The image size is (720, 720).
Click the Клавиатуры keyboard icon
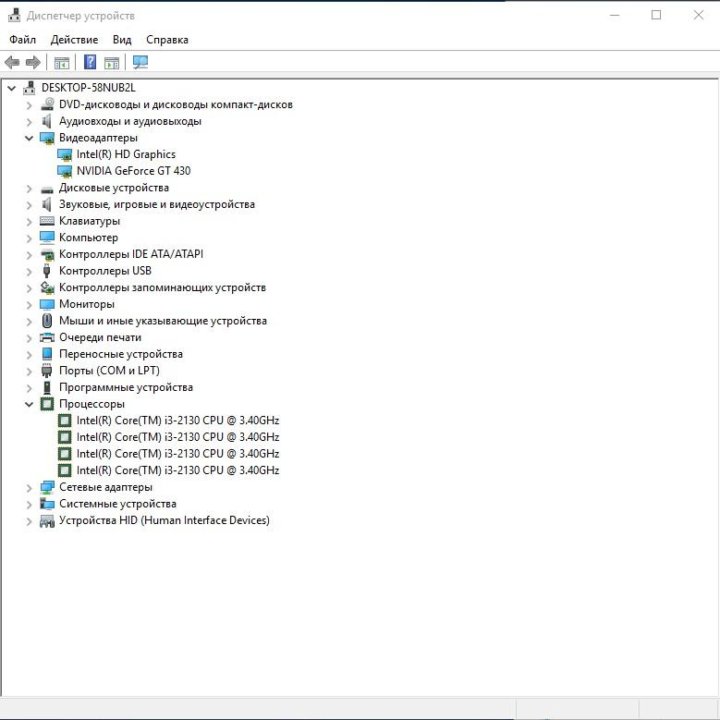point(47,221)
